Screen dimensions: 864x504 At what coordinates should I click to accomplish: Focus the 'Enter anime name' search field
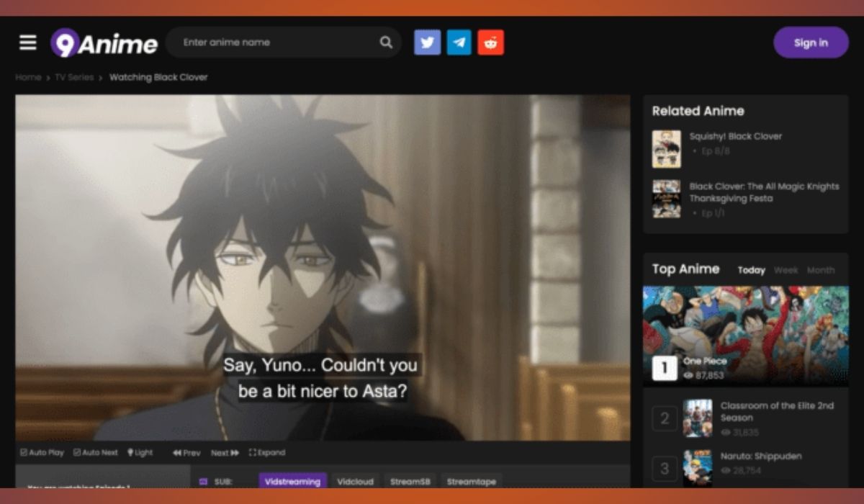click(x=283, y=42)
